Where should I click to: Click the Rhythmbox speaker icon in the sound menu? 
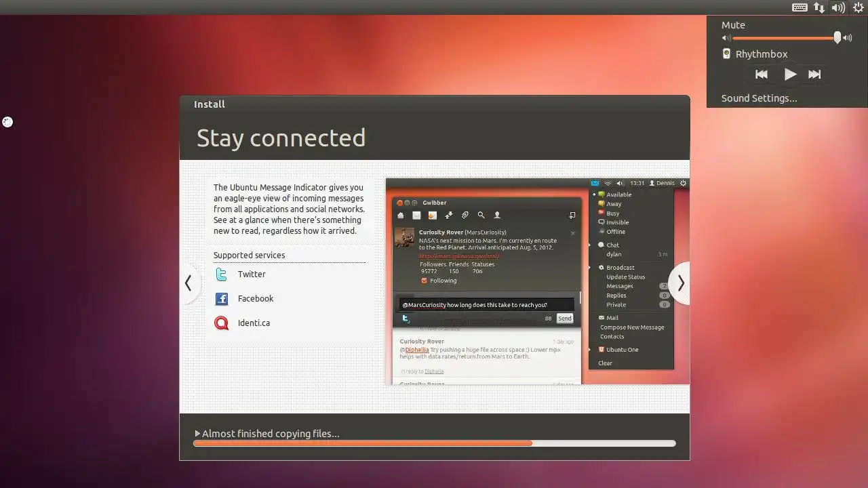726,54
